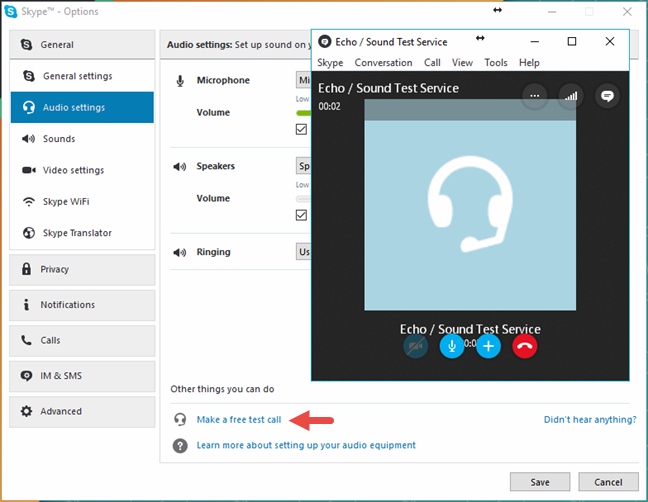Open the General section in Options sidebar
This screenshot has width=648, height=502.
click(x=82, y=44)
